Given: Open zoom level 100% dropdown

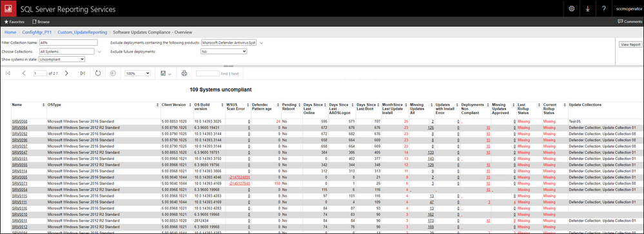Looking at the screenshot, I should click(x=137, y=73).
